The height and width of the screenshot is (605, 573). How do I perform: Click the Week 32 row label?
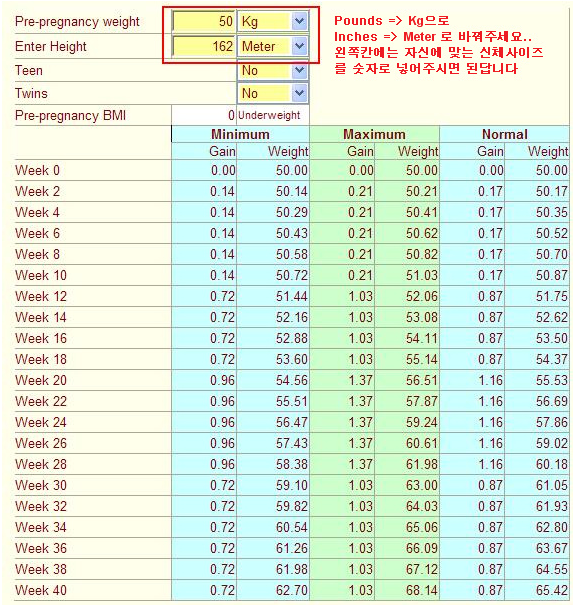pyautogui.click(x=41, y=506)
